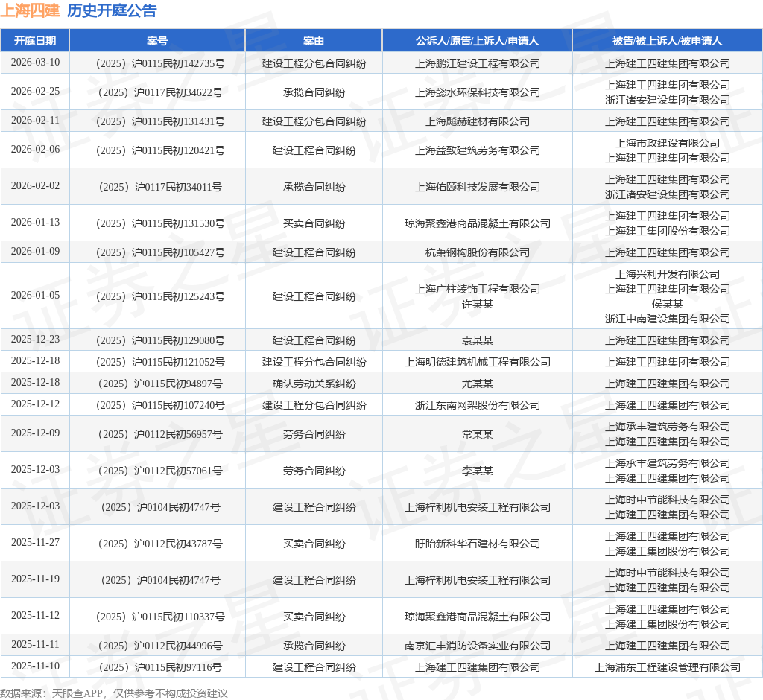Click cause 确认劳动关系纠纷
Screen dimensions: 763x700
tap(314, 384)
